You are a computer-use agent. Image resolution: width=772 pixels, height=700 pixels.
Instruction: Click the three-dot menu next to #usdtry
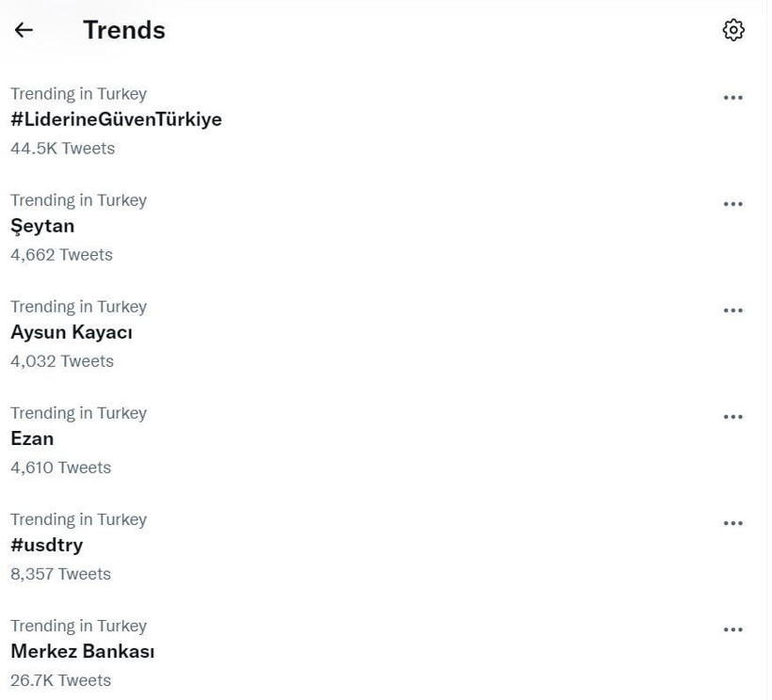pos(733,522)
